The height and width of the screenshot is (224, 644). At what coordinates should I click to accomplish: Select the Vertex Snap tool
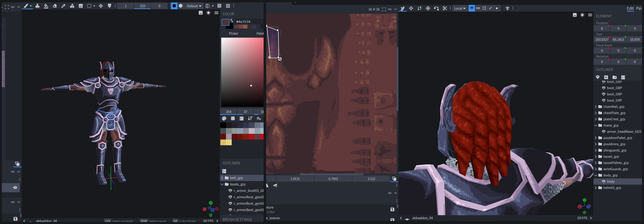(436, 8)
